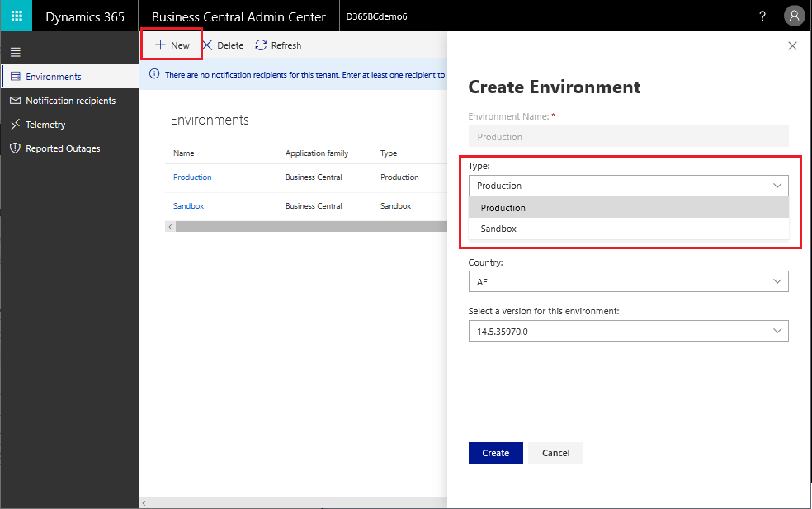The width and height of the screenshot is (812, 509).
Task: Click the Telemetry sidebar icon
Action: click(x=16, y=125)
